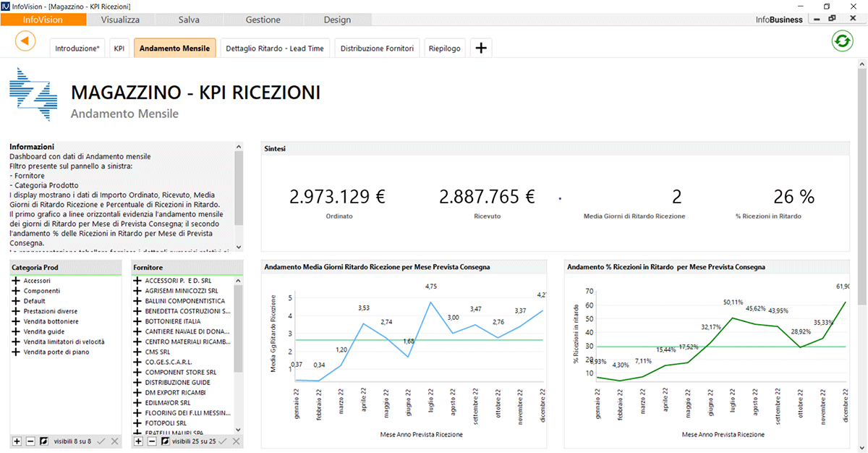The image size is (868, 453).
Task: Expand AGRISEMI MINICOZZI SRL supplier
Action: pyautogui.click(x=137, y=291)
